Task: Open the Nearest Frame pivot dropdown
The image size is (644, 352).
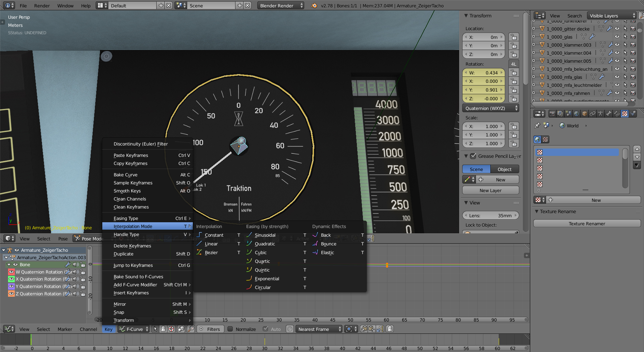Action: click(319, 329)
